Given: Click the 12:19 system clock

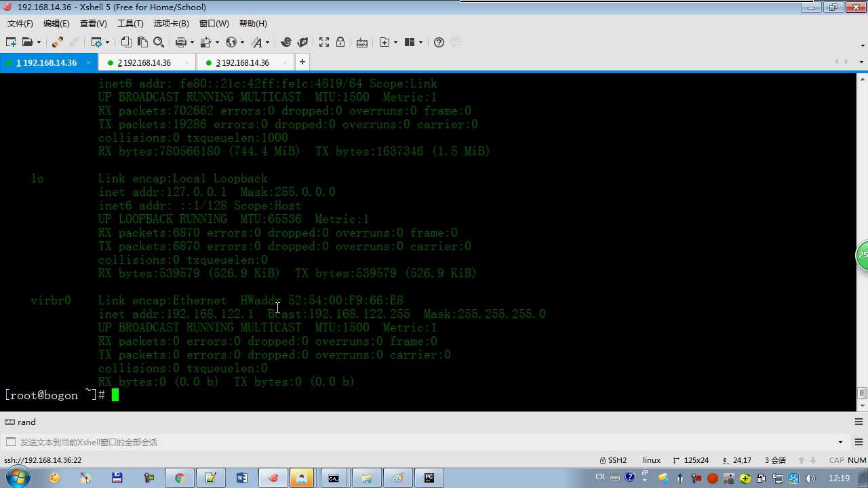Looking at the screenshot, I should 839,479.
